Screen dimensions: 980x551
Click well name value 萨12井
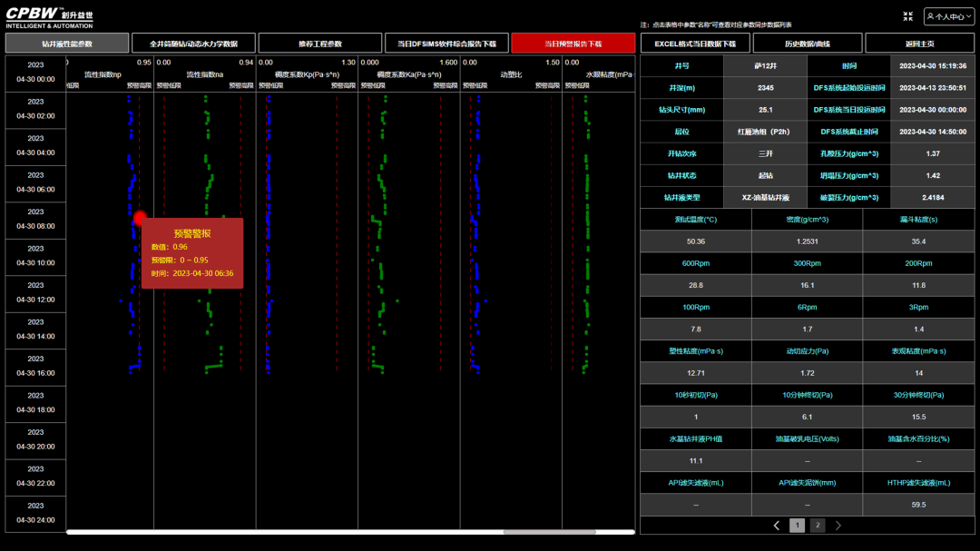tap(766, 65)
